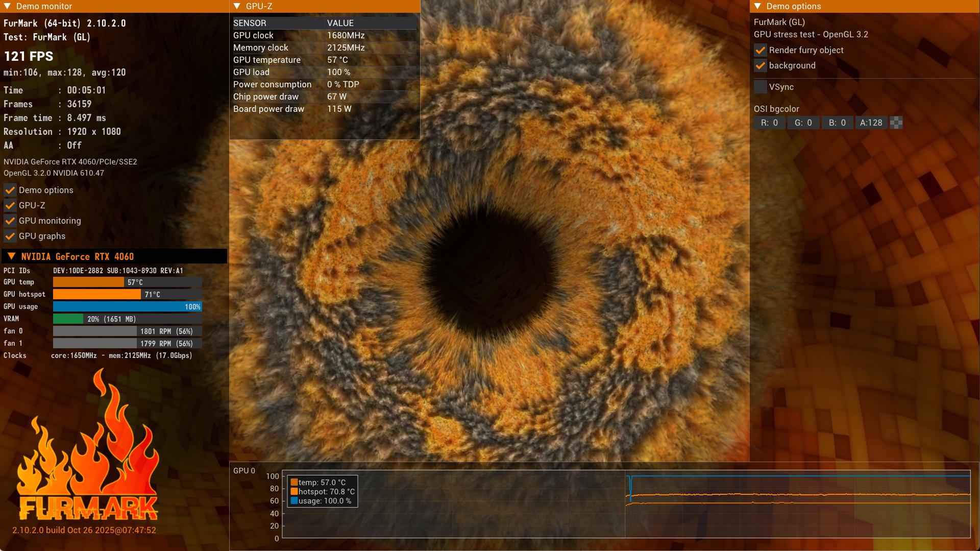
Task: Select the Memory clock sensor row
Action: [x=325, y=47]
